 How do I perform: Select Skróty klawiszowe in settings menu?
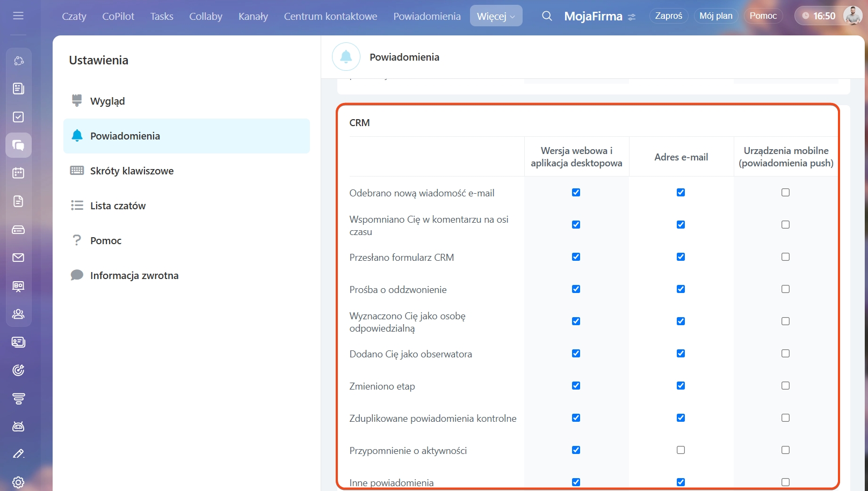132,171
